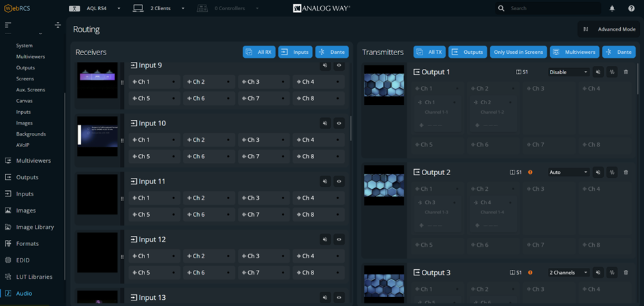Click Output 2 orange warning icon

point(530,172)
